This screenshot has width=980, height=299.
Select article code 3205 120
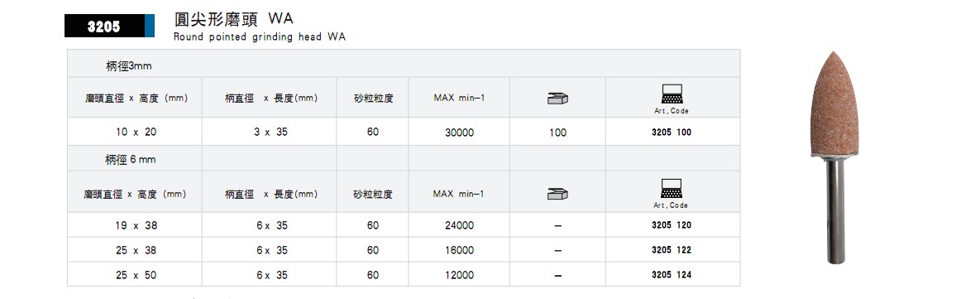pyautogui.click(x=672, y=225)
